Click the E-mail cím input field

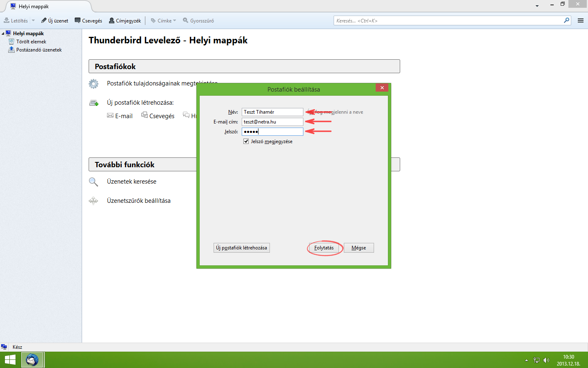click(272, 122)
